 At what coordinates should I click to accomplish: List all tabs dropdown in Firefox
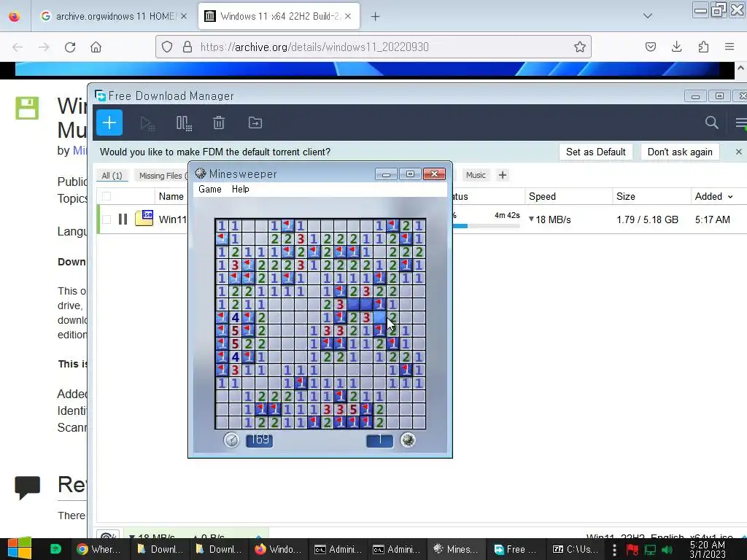click(648, 16)
